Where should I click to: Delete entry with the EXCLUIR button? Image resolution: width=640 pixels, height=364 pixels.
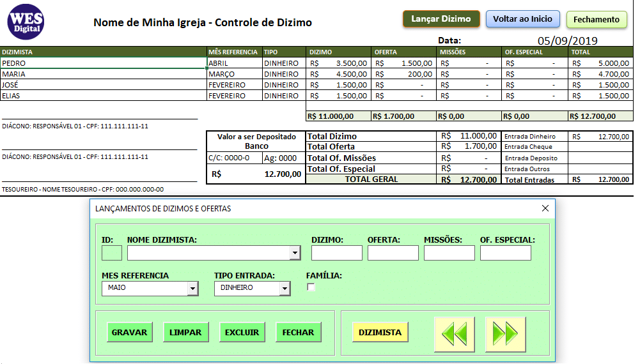click(x=242, y=332)
